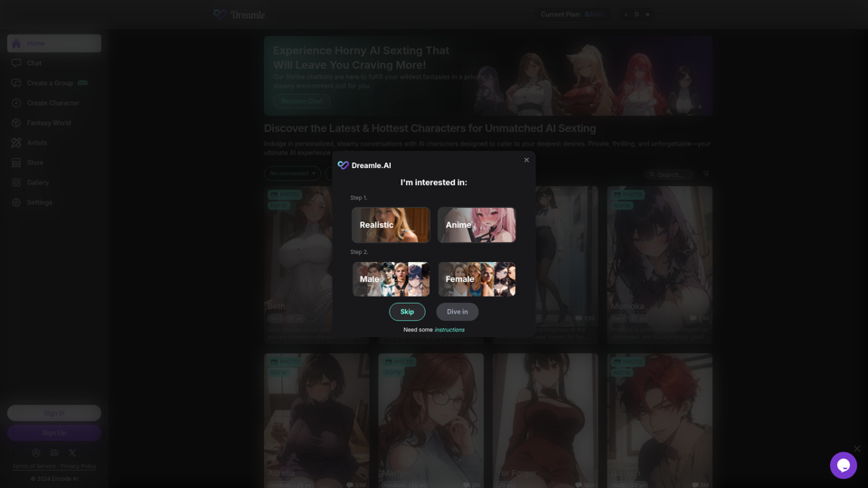Viewport: 868px width, 488px height.
Task: Select the Anime style option
Action: (x=476, y=225)
